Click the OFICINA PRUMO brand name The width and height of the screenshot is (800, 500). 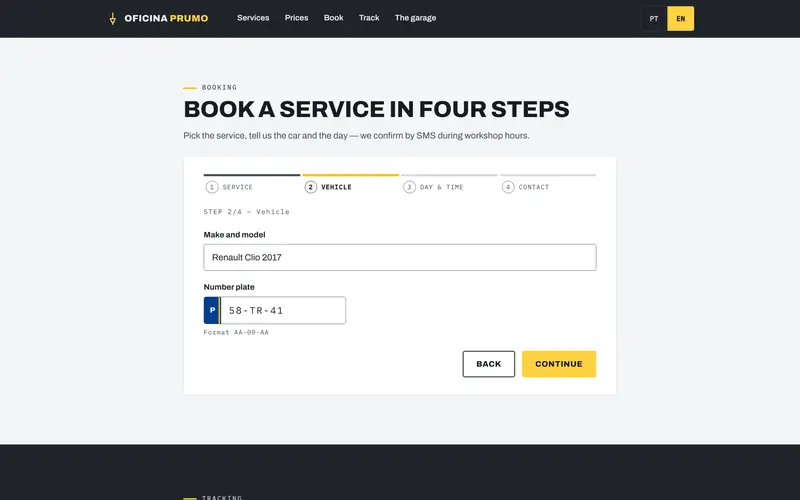[166, 18]
